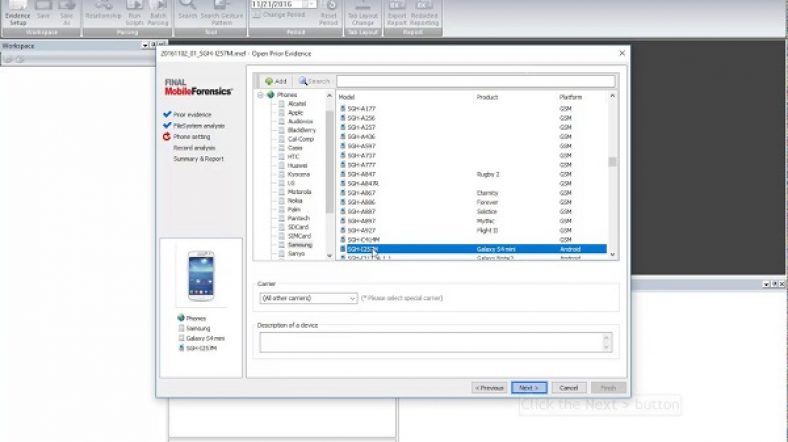Select the Rugby 2 model row
This screenshot has width=788, height=442.
(472, 174)
